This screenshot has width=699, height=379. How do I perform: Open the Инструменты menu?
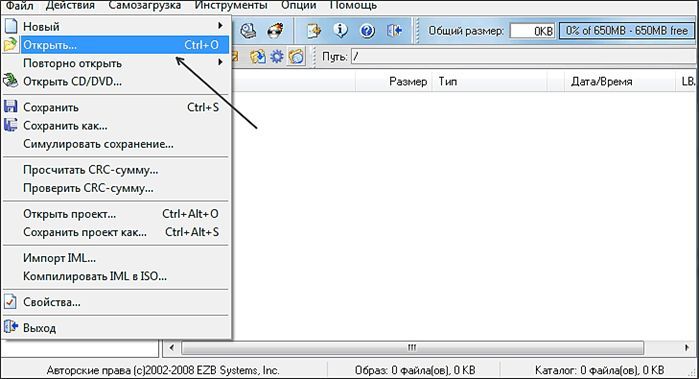[x=231, y=5]
